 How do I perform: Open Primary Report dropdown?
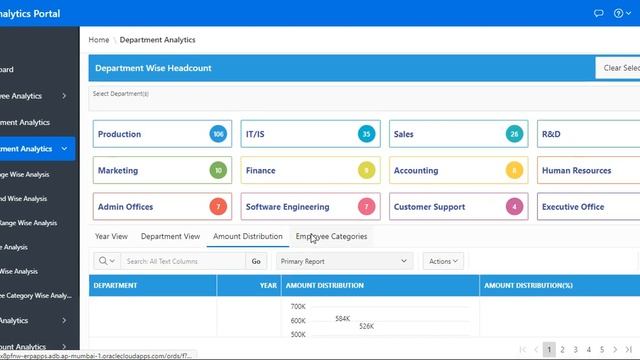pos(344,261)
